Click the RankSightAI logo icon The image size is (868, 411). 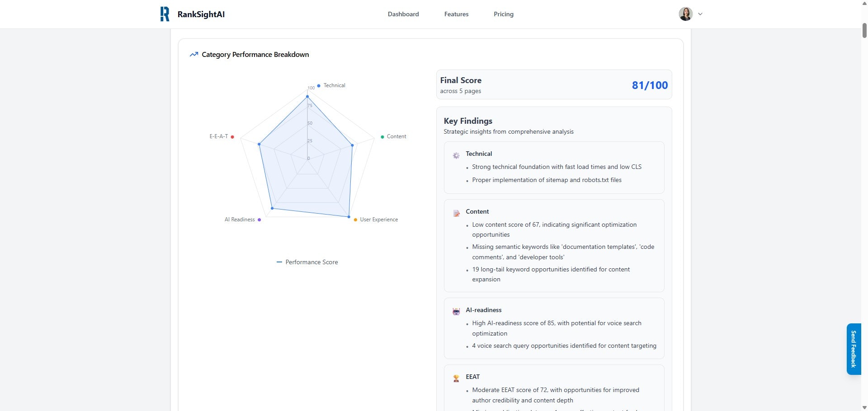[165, 14]
